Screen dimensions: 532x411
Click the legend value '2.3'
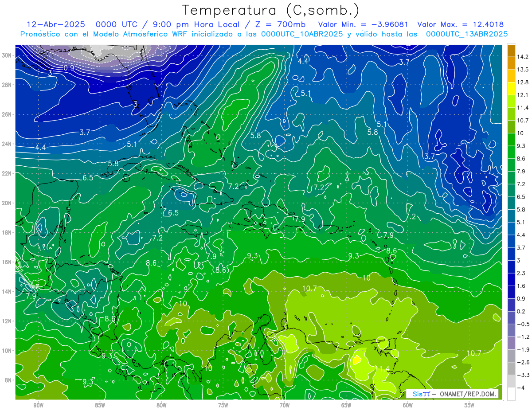[x=521, y=273]
